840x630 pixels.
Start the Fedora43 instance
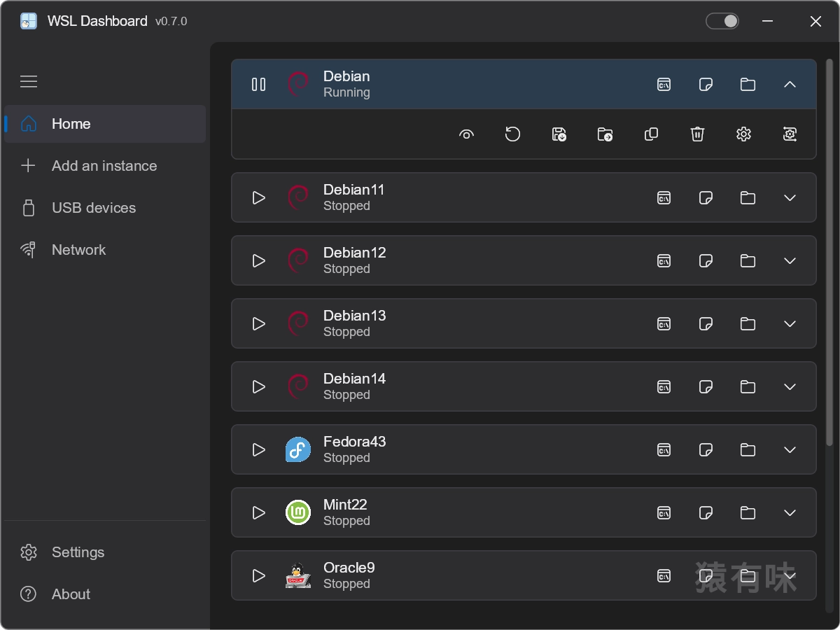point(258,449)
